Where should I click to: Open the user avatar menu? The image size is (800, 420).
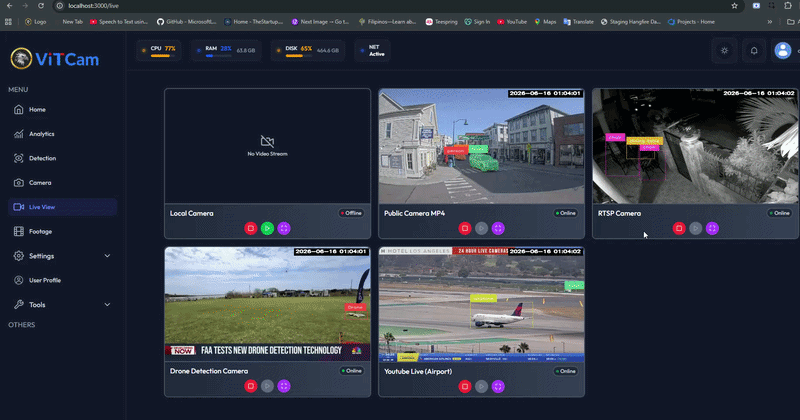tap(783, 51)
